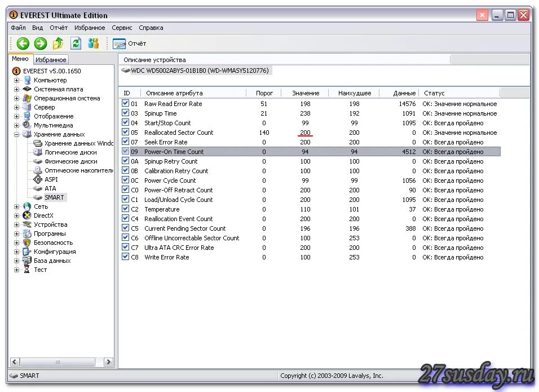Screen dimensions: 539x392
Task: Sort by the Порог column header
Action: (264, 93)
